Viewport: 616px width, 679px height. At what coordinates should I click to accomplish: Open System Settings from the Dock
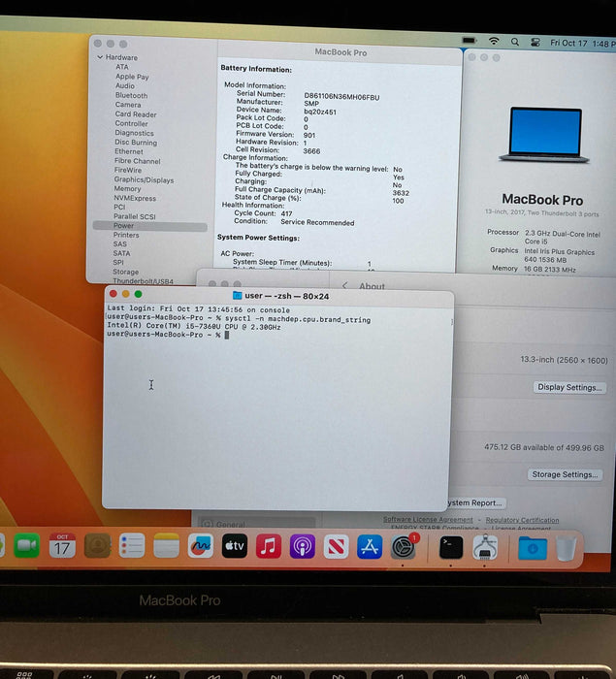404,547
